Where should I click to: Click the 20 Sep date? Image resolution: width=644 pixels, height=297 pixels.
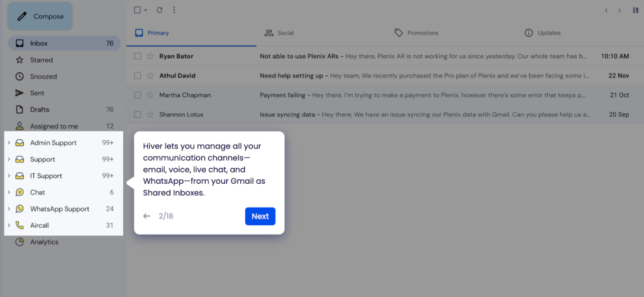point(619,114)
